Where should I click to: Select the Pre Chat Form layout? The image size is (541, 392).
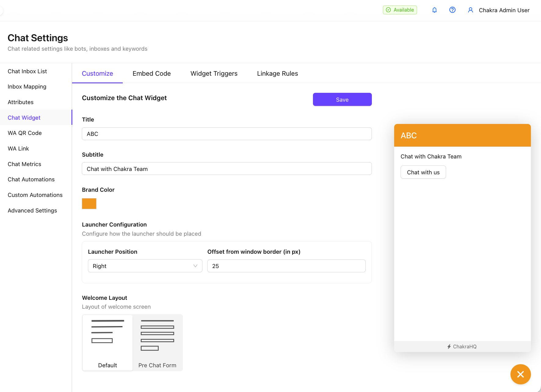[157, 343]
